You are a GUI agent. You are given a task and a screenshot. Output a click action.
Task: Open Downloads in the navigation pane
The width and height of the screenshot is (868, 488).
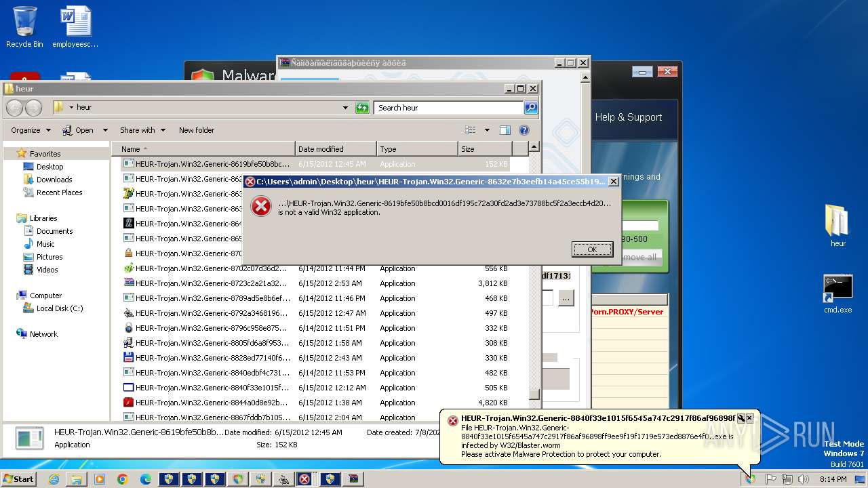pos(54,180)
